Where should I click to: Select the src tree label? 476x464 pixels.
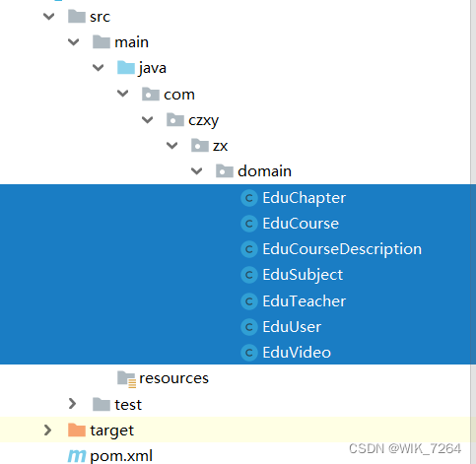click(x=100, y=17)
